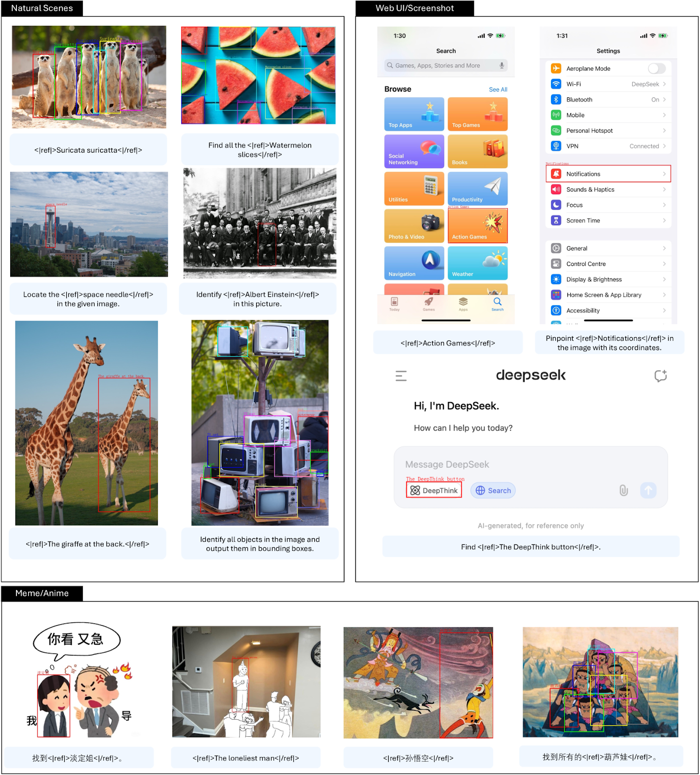
Task: Start a new chat with the bubble icon
Action: pos(660,376)
